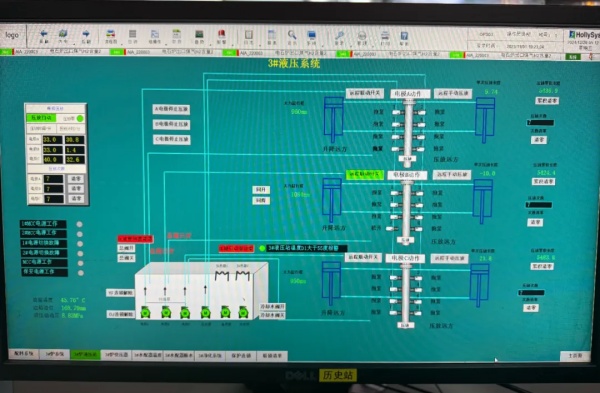600x393 pixels.
Task: Click the red alarm icon in toolbar
Action: click(x=221, y=34)
